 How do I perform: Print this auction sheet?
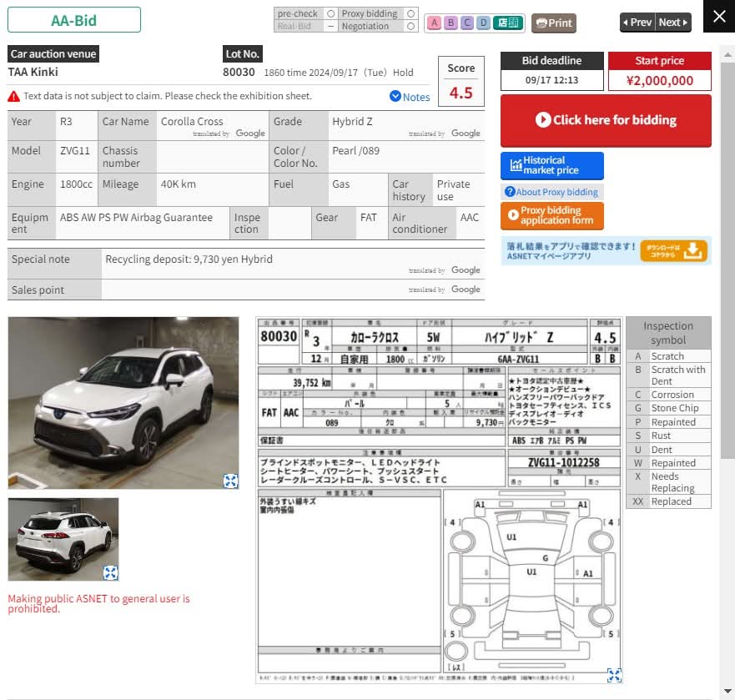click(554, 23)
